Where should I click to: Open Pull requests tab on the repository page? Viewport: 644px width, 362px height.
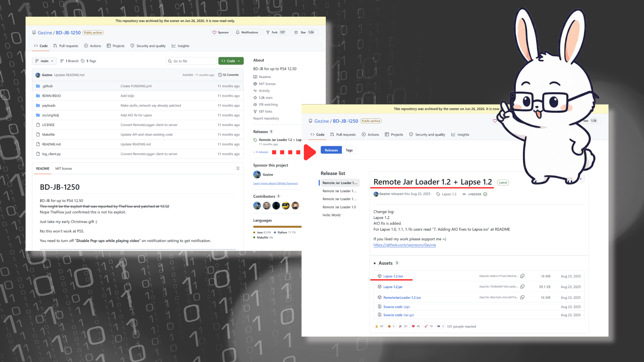66,46
